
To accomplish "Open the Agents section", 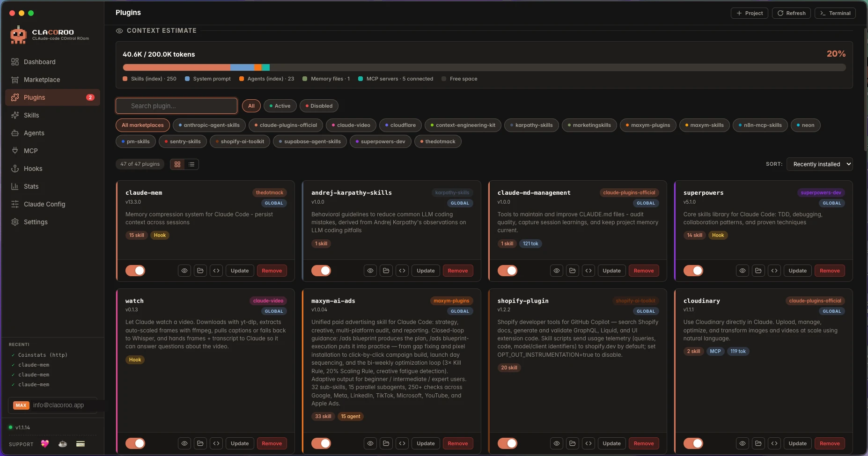I will pos(52,133).
